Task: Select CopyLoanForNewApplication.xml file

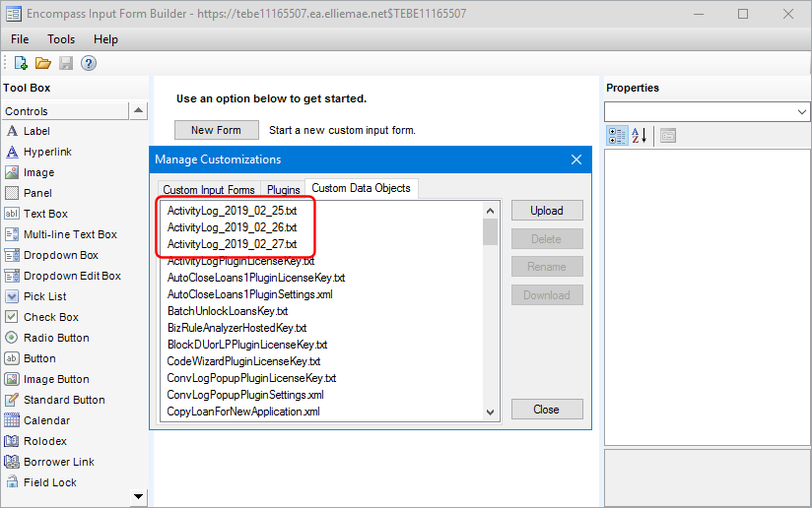Action: (243, 412)
